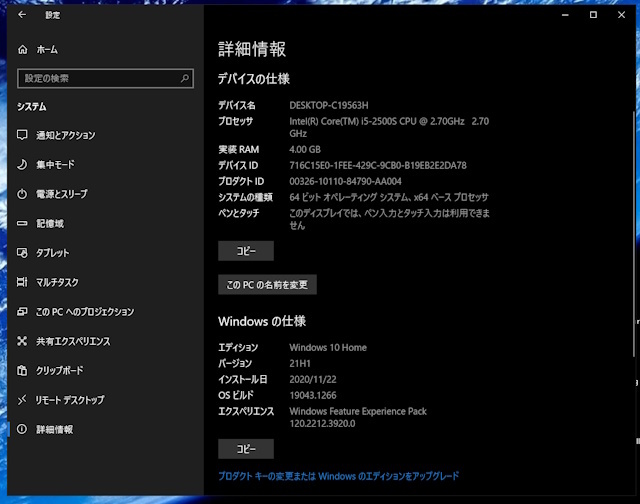Click the デバイスの仕様 section heading
Viewport: 640px width, 504px height.
coord(254,79)
